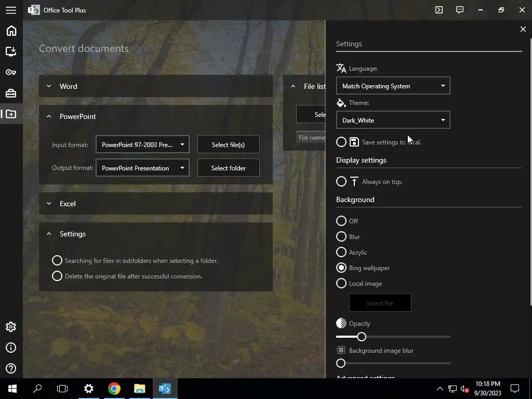The image size is (532, 399).
Task: Open the feedback chat icon in title bar
Action: click(460, 10)
